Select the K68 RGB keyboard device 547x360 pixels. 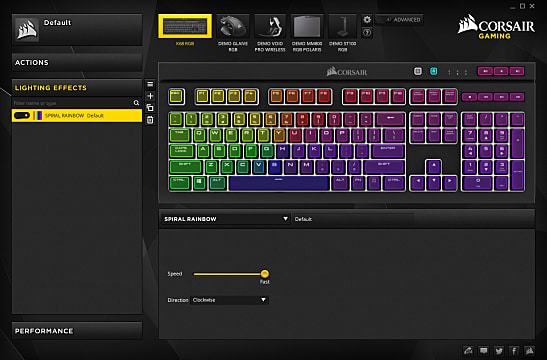pyautogui.click(x=185, y=26)
